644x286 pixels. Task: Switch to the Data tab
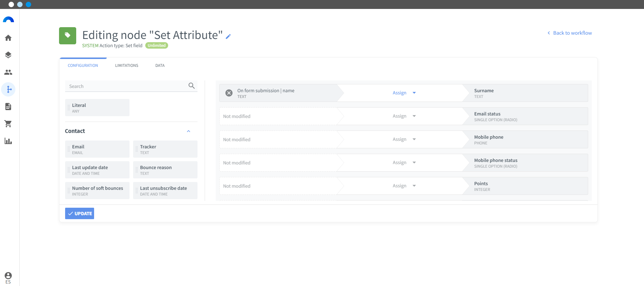[160, 65]
